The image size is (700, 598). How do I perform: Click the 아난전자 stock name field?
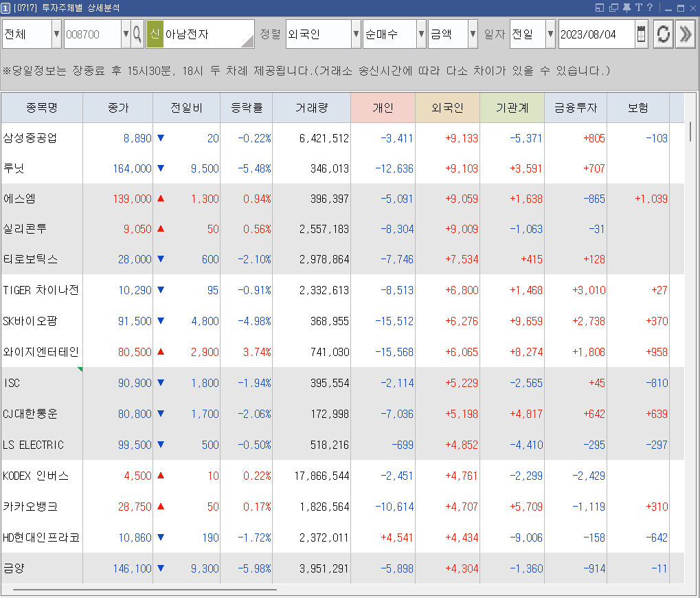pyautogui.click(x=208, y=34)
